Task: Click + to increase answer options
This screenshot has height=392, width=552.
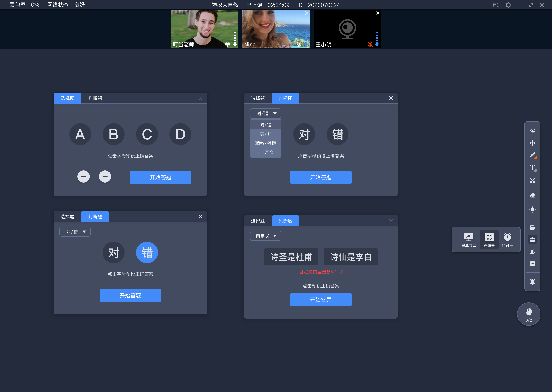Action: point(105,176)
